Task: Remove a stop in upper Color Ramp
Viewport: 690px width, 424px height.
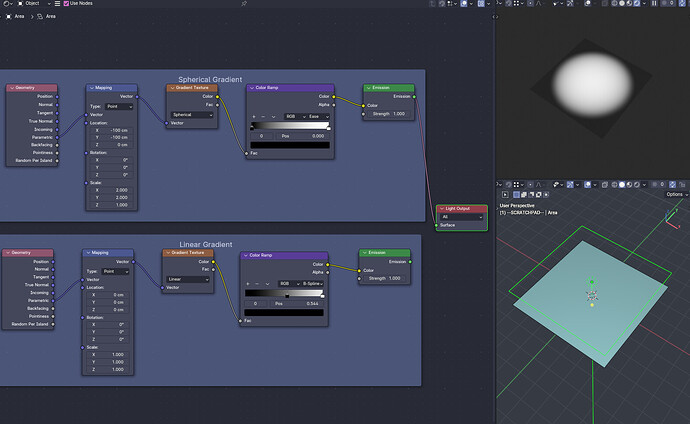Action: [263, 117]
